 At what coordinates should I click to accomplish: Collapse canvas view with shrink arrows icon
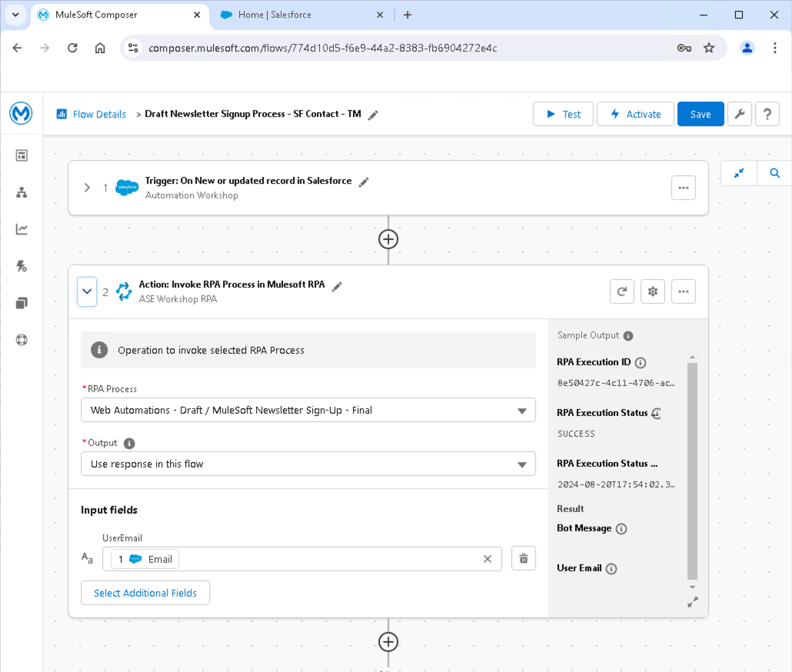(x=739, y=174)
